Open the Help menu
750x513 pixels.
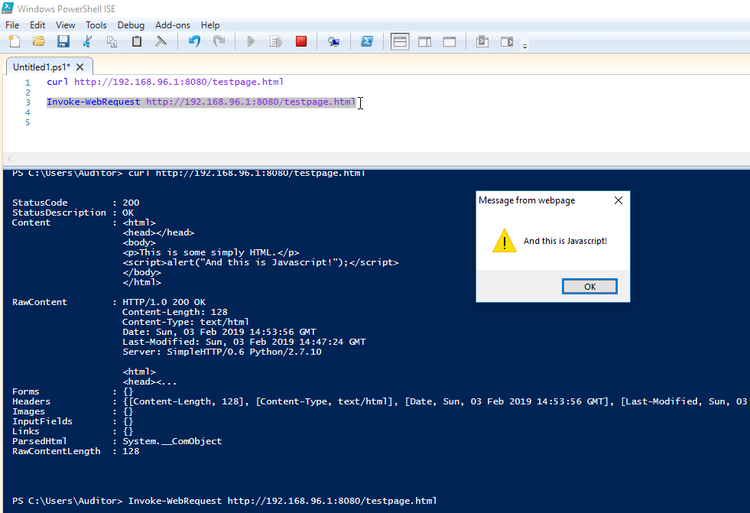(210, 25)
